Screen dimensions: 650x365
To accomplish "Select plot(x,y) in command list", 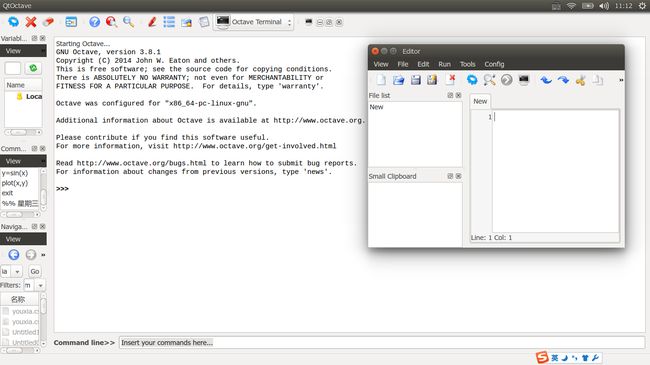I will pos(15,183).
